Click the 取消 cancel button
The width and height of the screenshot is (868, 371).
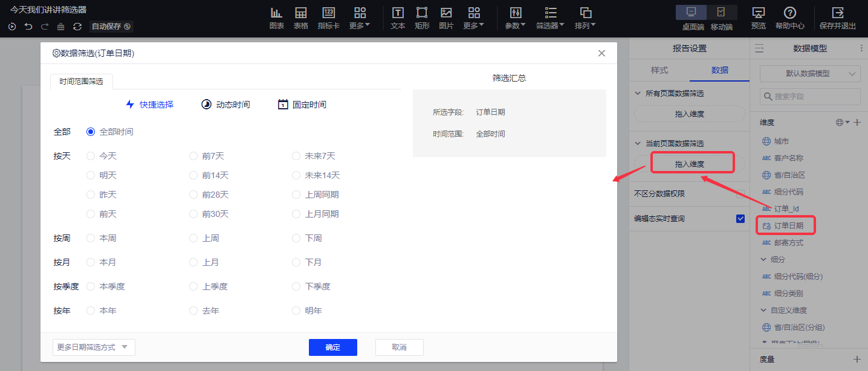399,347
